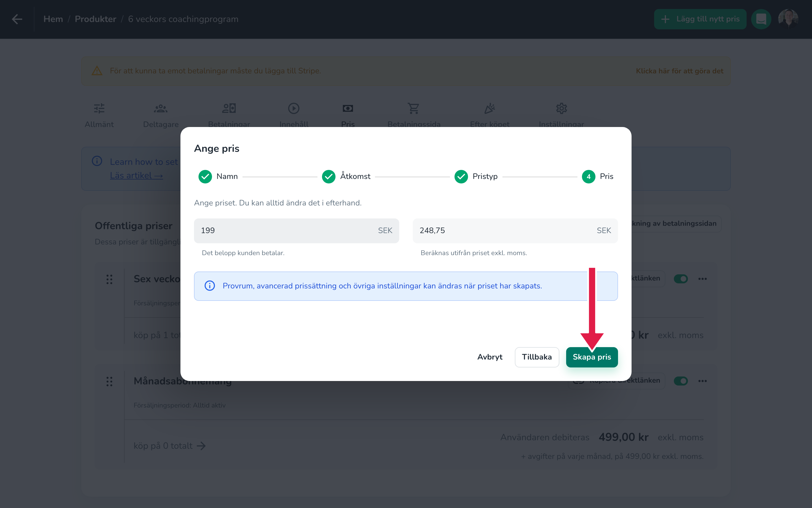Open the Allmänt tab
The height and width of the screenshot is (508, 812).
[99, 115]
